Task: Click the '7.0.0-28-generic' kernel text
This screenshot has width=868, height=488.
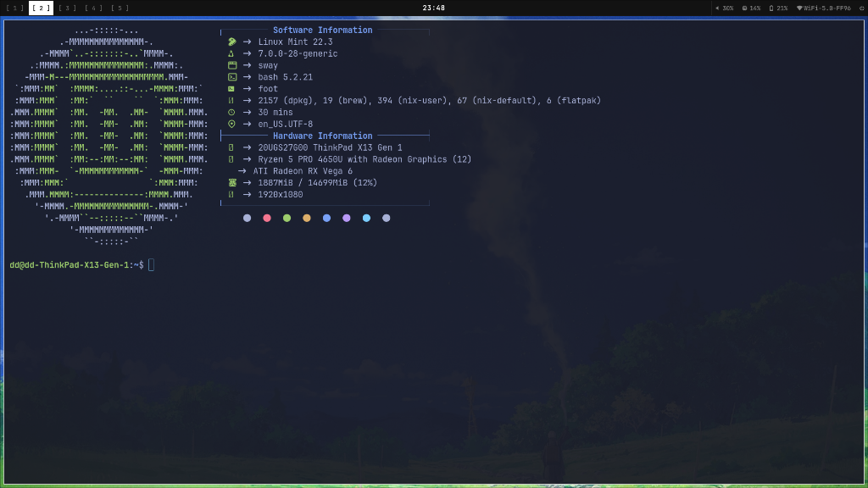Action: (x=298, y=53)
